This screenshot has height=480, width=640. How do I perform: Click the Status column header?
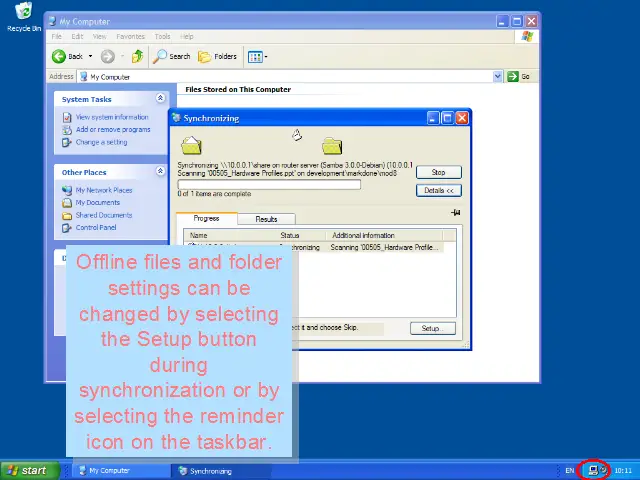[x=302, y=236]
